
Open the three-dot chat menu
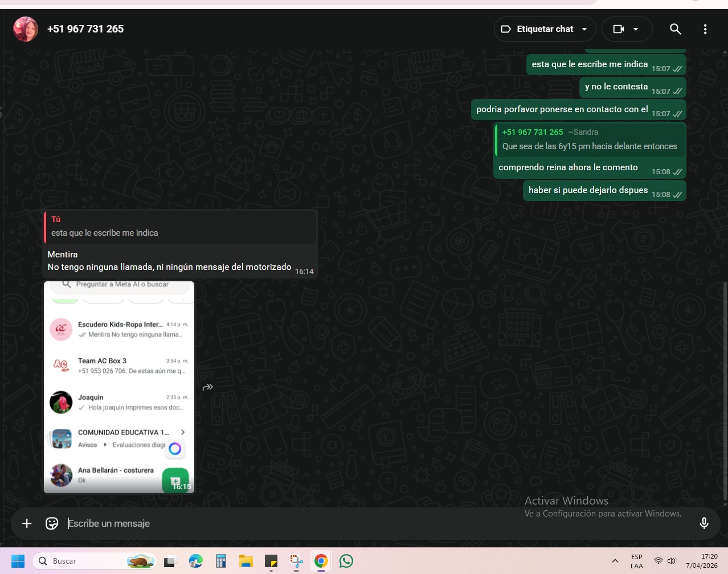[x=705, y=29]
